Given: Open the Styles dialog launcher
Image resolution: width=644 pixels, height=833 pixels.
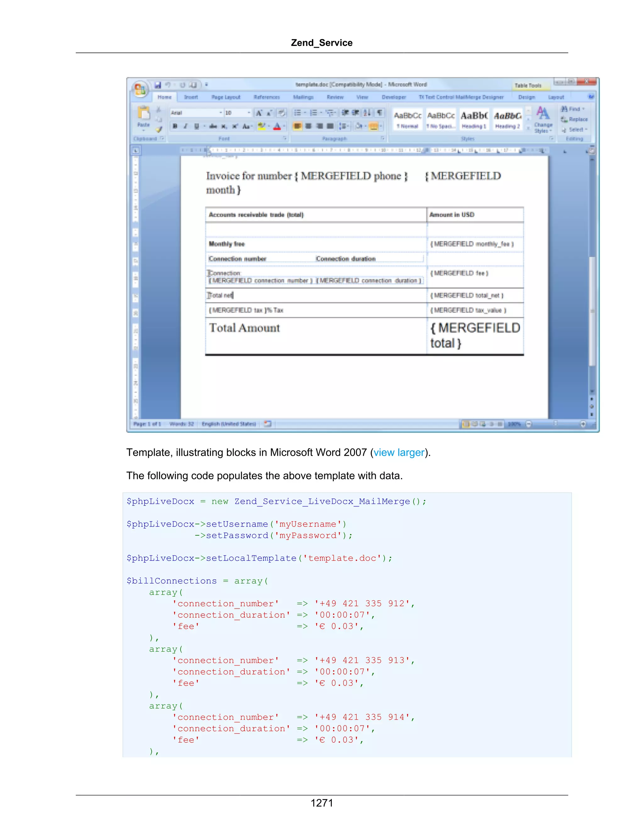Looking at the screenshot, I should (x=551, y=138).
